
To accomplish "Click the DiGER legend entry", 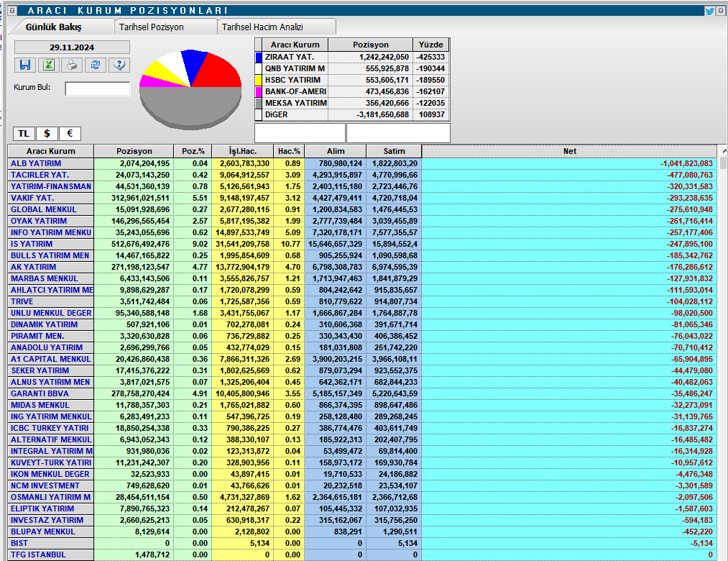I will [x=276, y=115].
